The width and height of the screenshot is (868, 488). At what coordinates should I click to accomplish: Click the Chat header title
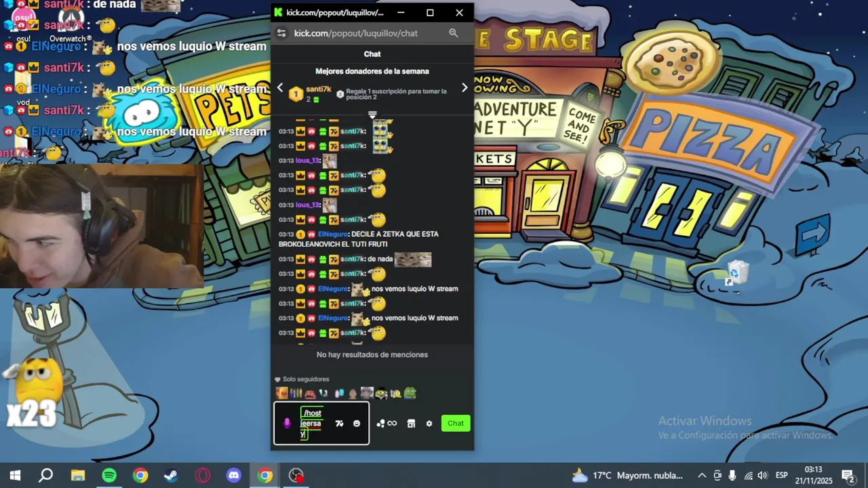(372, 54)
